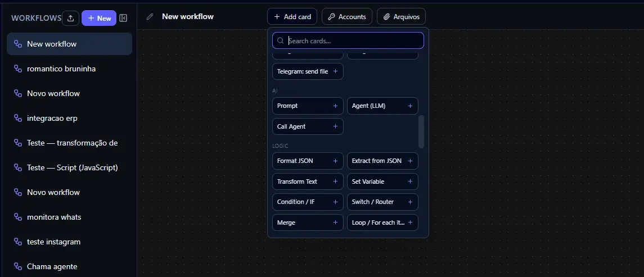Open the Chama agente workflow
The height and width of the screenshot is (277, 644).
69,266
